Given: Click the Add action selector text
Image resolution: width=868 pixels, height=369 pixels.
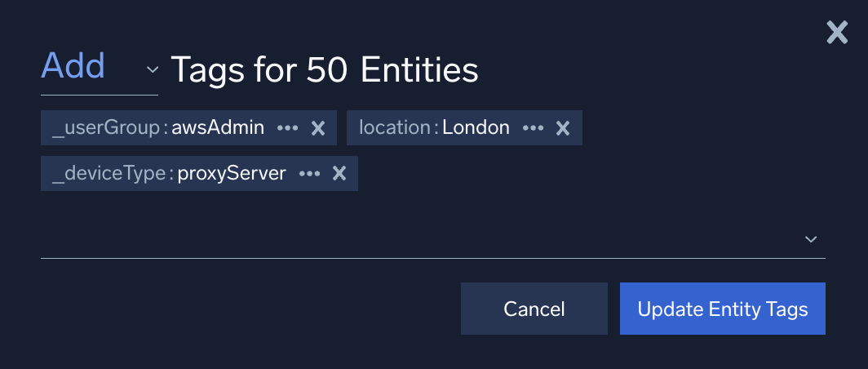Looking at the screenshot, I should point(73,66).
